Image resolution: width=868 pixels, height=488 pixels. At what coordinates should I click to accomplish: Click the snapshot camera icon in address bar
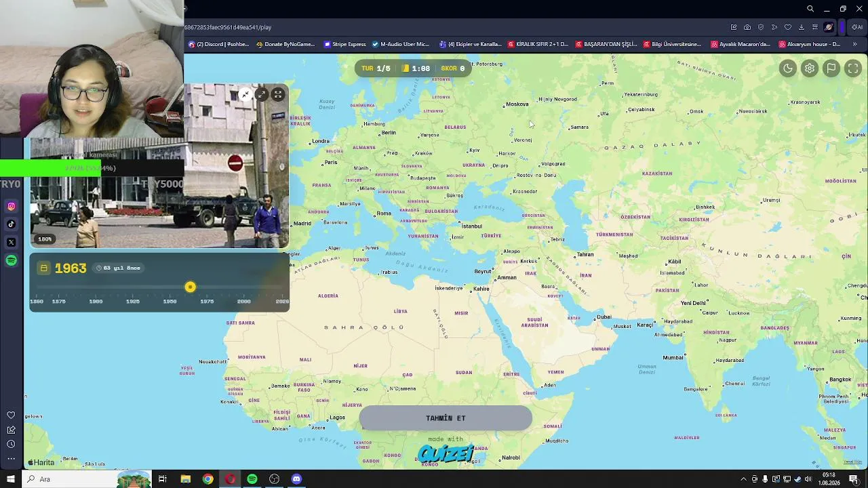pyautogui.click(x=747, y=27)
